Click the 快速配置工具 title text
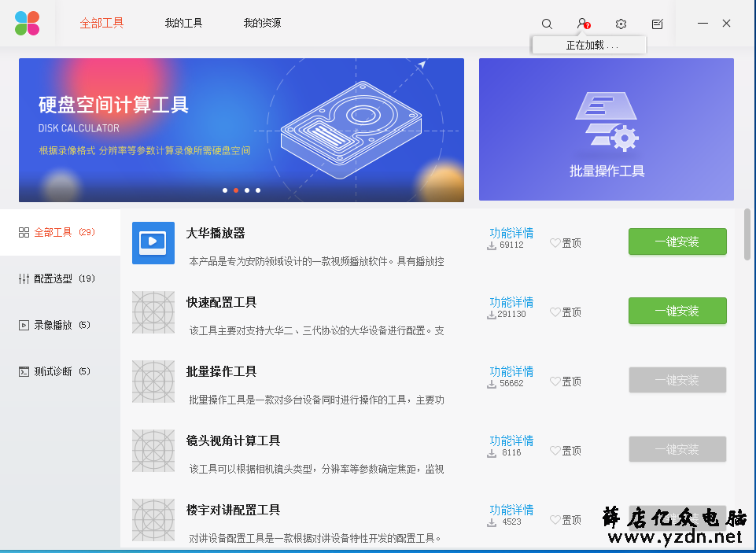The height and width of the screenshot is (553, 756). [221, 302]
